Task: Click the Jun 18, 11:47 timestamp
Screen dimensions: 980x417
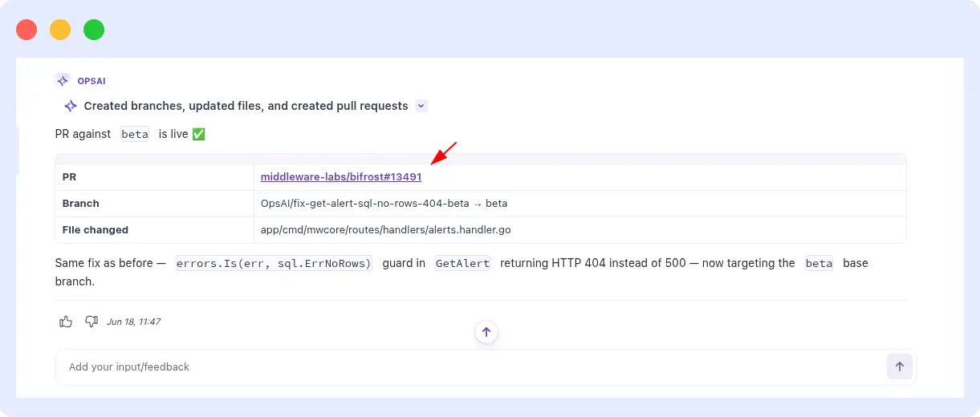Action: pyautogui.click(x=133, y=322)
